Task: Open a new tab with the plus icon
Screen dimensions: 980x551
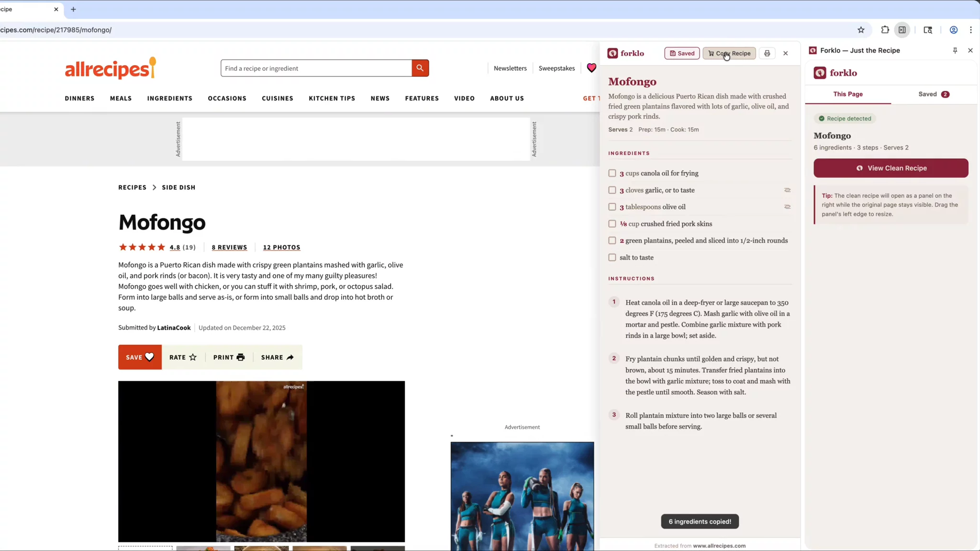Action: click(x=73, y=9)
